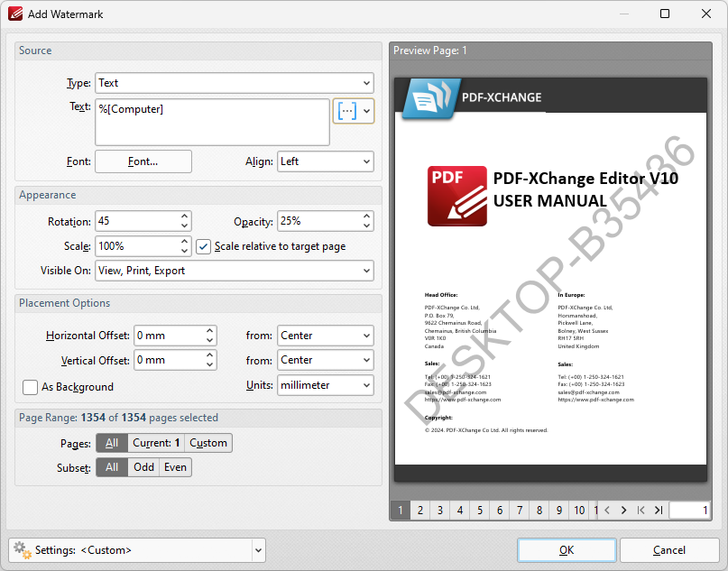
Task: Switch preview to page 7
Action: click(x=520, y=511)
